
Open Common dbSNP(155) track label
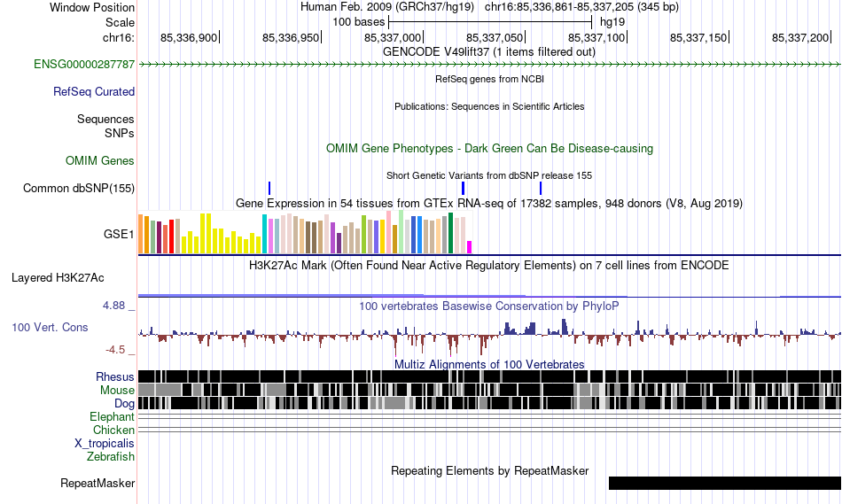point(79,189)
